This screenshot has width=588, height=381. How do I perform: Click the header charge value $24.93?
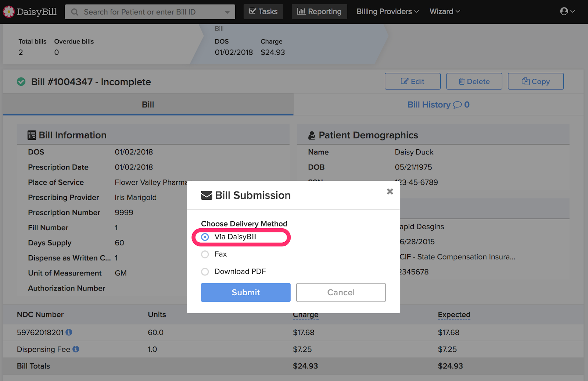pos(273,52)
